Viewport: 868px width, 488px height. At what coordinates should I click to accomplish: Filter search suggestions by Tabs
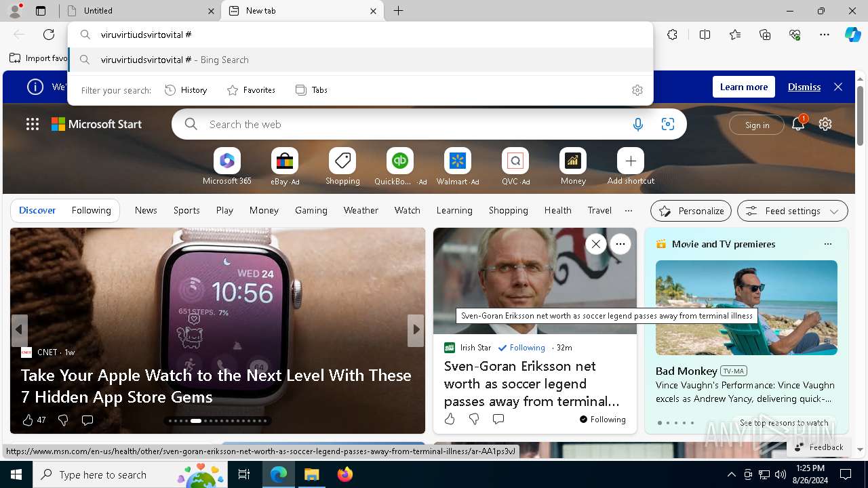pos(311,90)
